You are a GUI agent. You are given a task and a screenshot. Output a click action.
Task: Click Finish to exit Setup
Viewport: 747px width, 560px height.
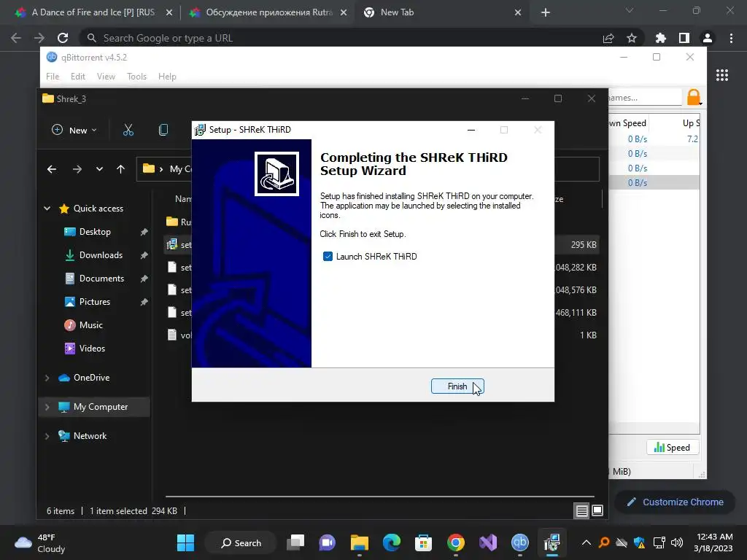tap(457, 386)
